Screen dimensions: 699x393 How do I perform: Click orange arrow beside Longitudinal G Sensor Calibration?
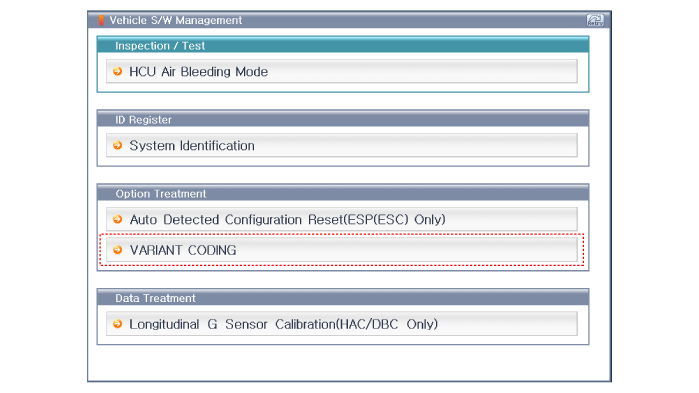pyautogui.click(x=118, y=324)
